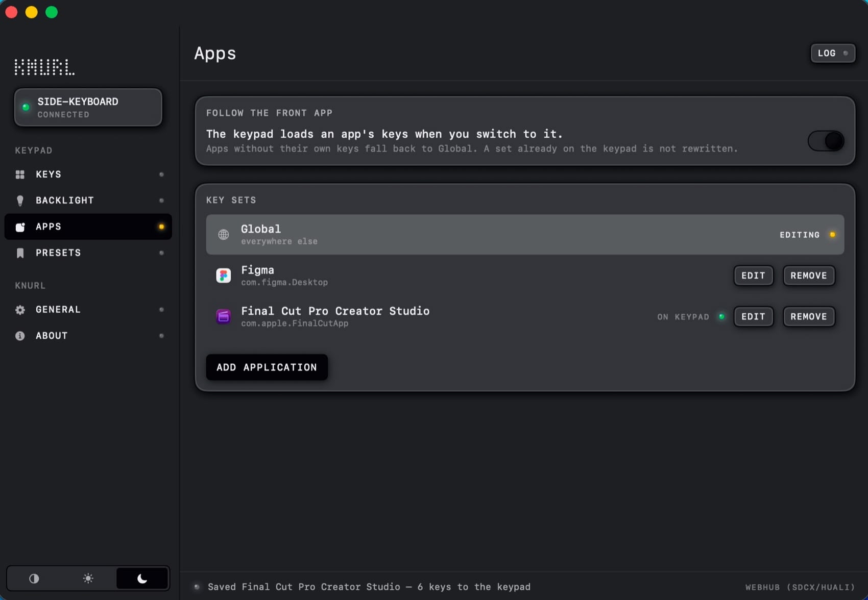Open the General settings section
868x600 pixels.
point(88,310)
